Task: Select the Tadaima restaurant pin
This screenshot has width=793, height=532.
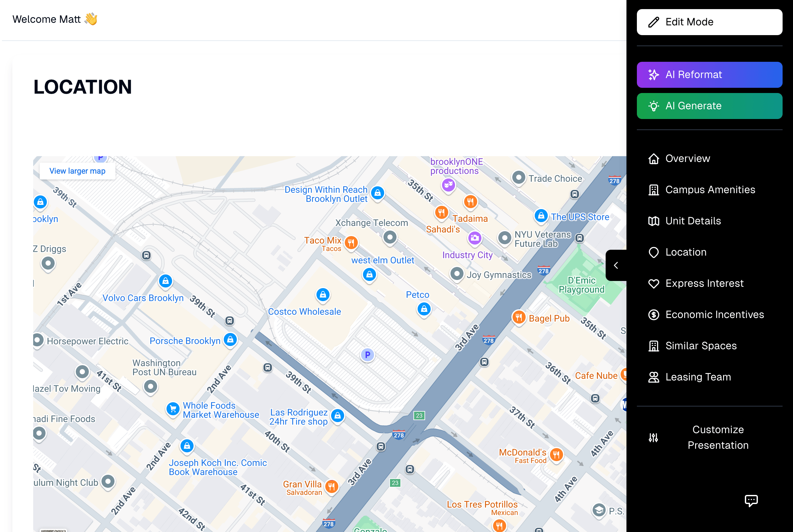Action: pos(470,202)
